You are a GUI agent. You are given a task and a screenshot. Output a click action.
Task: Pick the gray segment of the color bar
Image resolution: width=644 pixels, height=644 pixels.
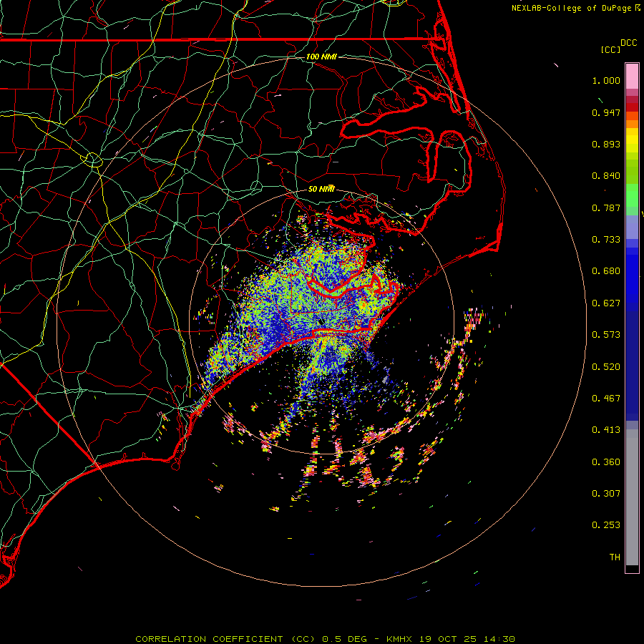pyautogui.click(x=632, y=497)
